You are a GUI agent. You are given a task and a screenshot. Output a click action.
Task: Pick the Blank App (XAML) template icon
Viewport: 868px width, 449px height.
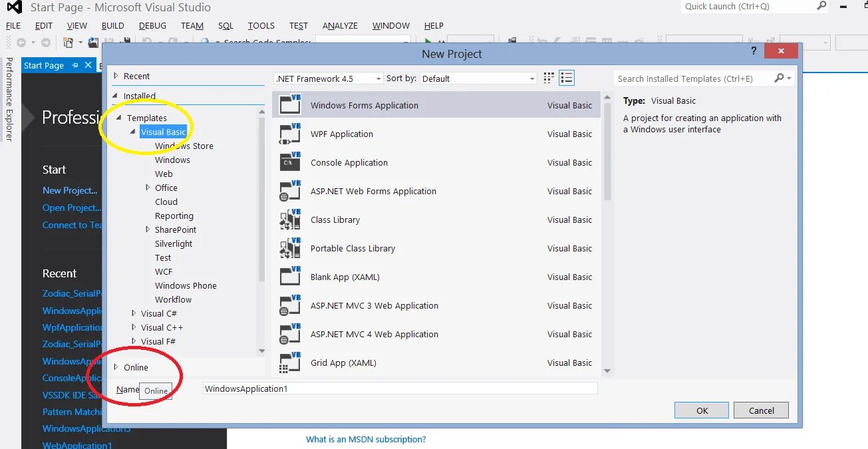[x=290, y=277]
